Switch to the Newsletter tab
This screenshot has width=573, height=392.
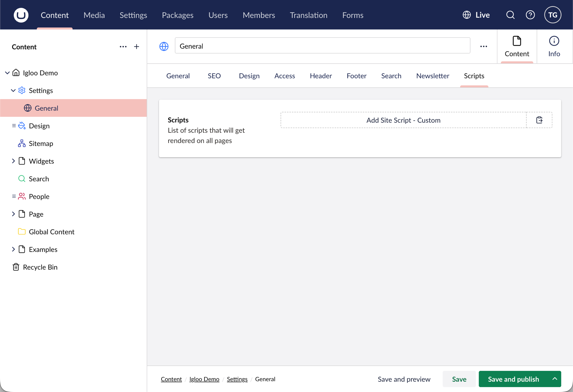433,76
